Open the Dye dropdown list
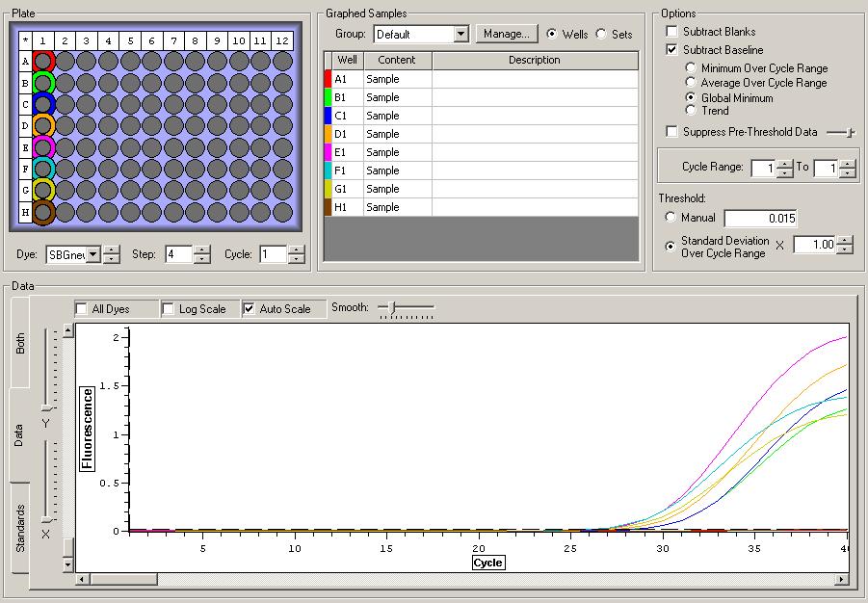 tap(93, 254)
